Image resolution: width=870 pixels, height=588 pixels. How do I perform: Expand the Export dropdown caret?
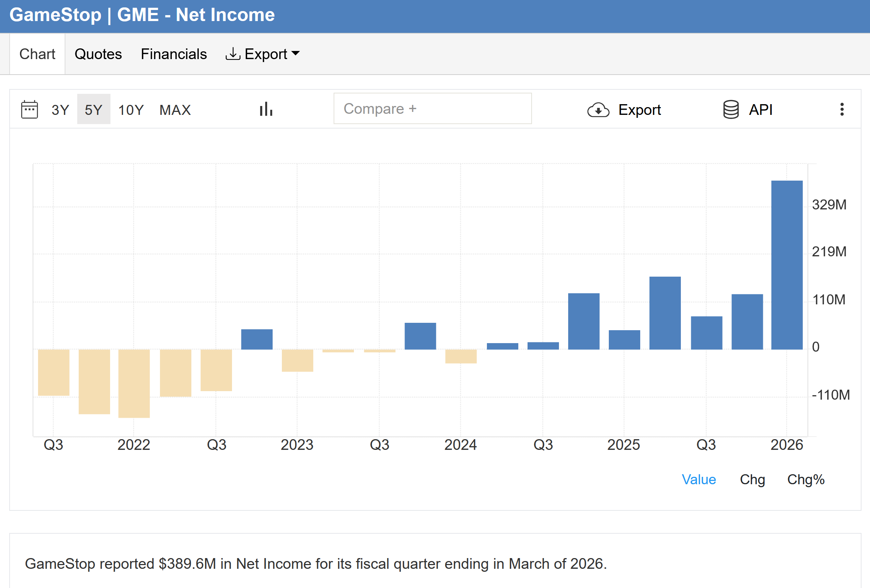(296, 54)
